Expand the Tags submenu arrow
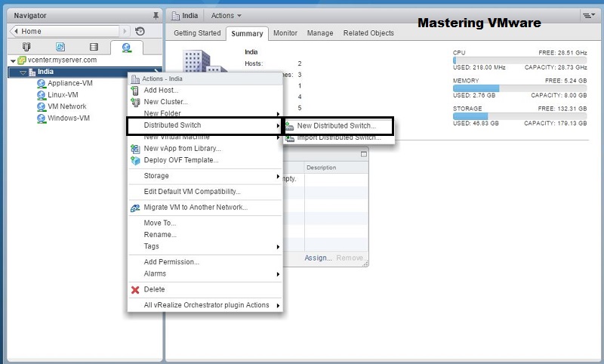 click(x=278, y=247)
